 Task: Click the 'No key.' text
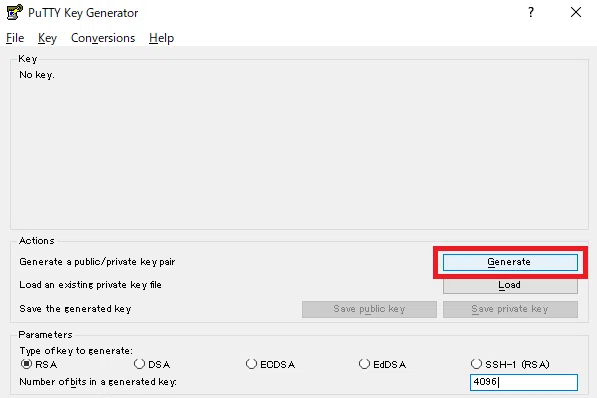[x=37, y=75]
